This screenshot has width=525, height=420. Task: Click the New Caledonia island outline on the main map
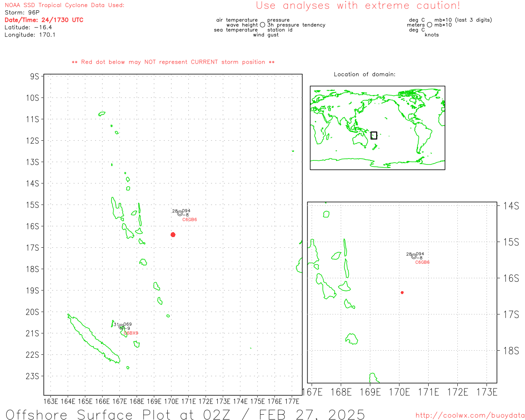point(94,339)
